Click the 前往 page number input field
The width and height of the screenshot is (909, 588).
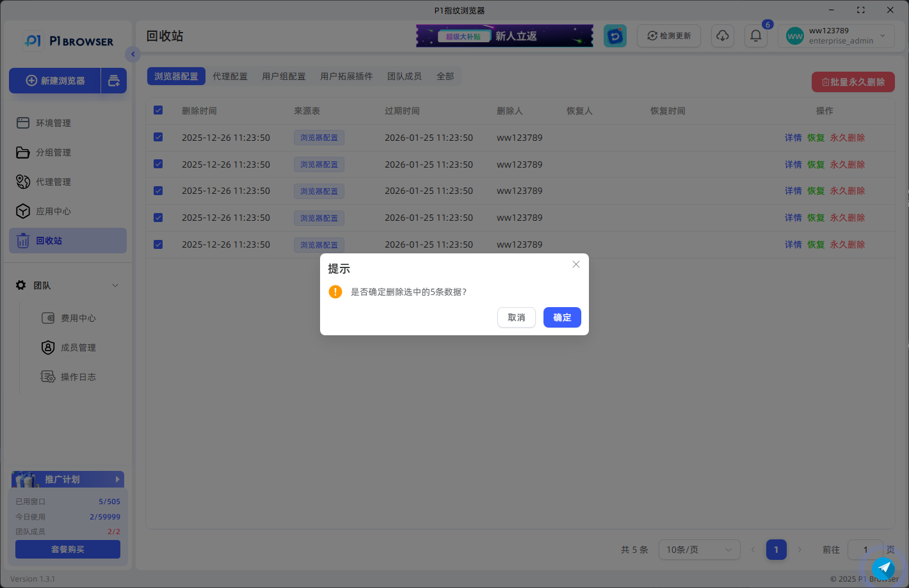coord(865,550)
